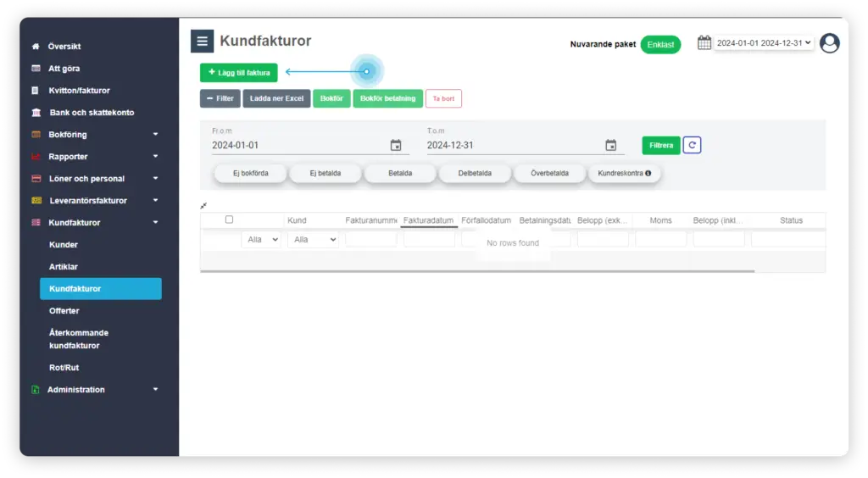This screenshot has height=478, width=868.
Task: Click the Enklast package badge
Action: pyautogui.click(x=660, y=44)
